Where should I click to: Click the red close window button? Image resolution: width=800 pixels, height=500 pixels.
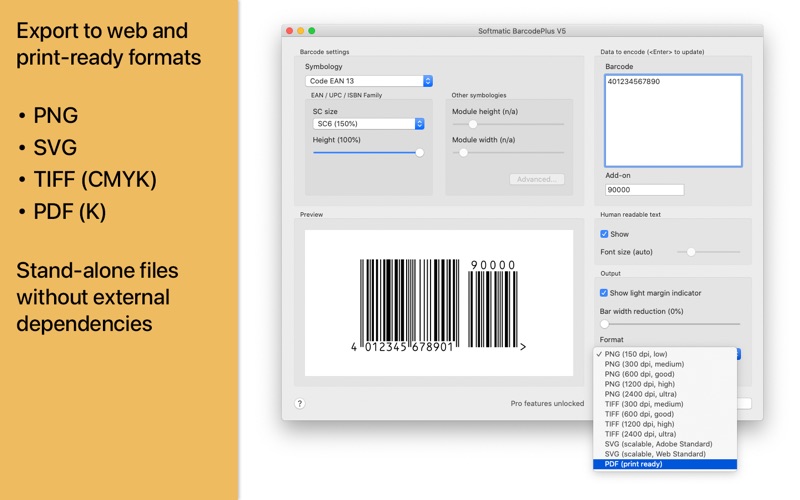pos(289,31)
